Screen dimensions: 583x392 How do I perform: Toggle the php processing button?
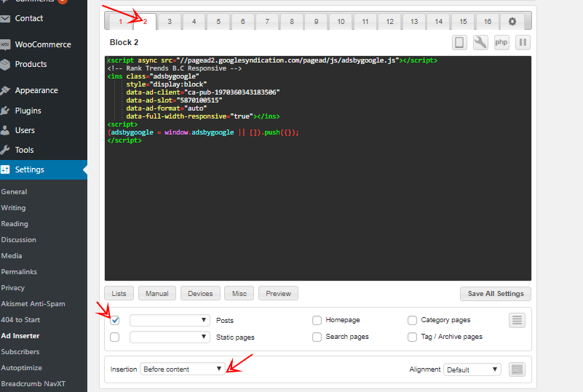(x=501, y=42)
